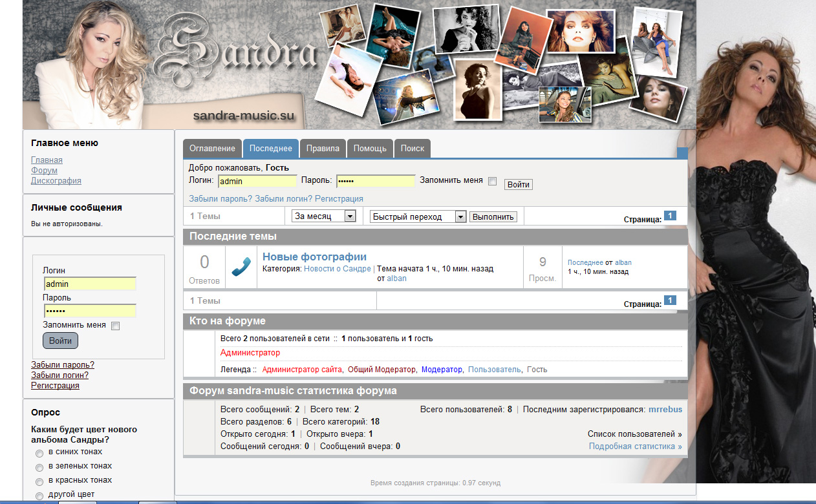
Task: Open alban's profile next to Последнее
Action: click(623, 262)
